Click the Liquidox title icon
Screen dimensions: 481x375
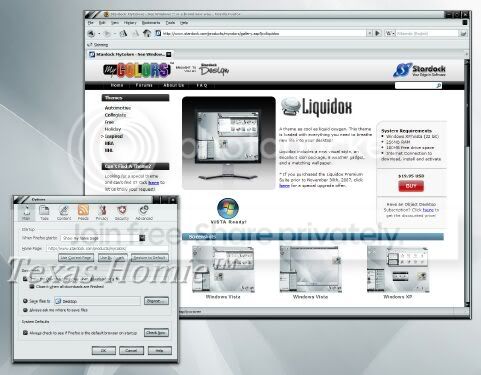coord(290,106)
